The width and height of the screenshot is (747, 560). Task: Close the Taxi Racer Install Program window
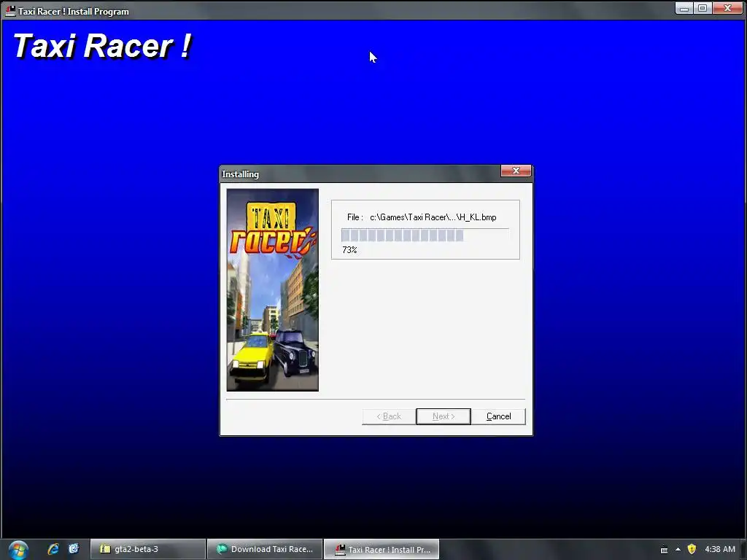click(727, 8)
